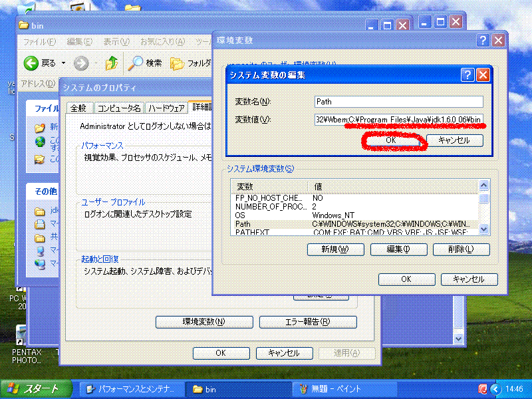Click キャンセル at the bottom of システムのプロパティ
Viewport: 532px width, 399px height.
pos(285,353)
